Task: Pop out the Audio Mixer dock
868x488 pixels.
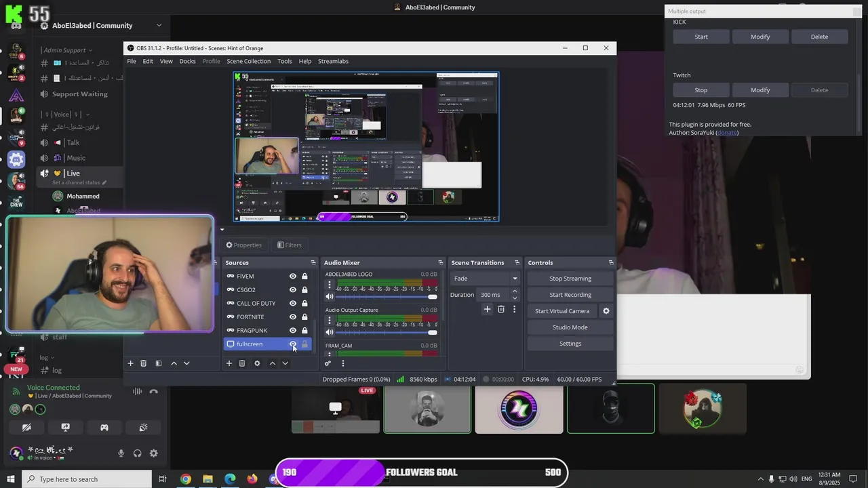Action: (441, 263)
